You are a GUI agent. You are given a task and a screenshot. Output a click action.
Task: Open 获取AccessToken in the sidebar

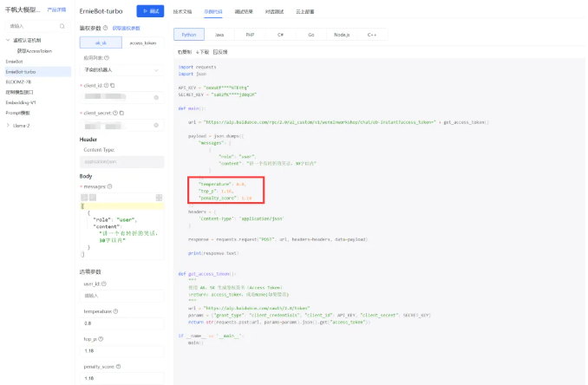(x=35, y=51)
